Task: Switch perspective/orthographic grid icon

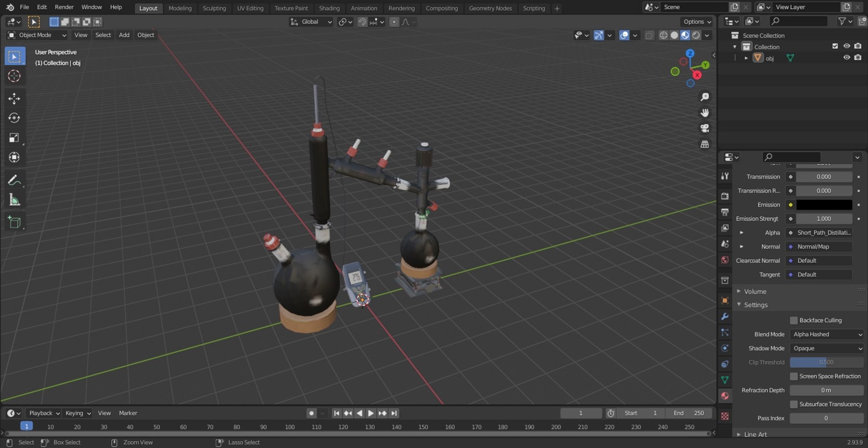Action: pyautogui.click(x=704, y=144)
